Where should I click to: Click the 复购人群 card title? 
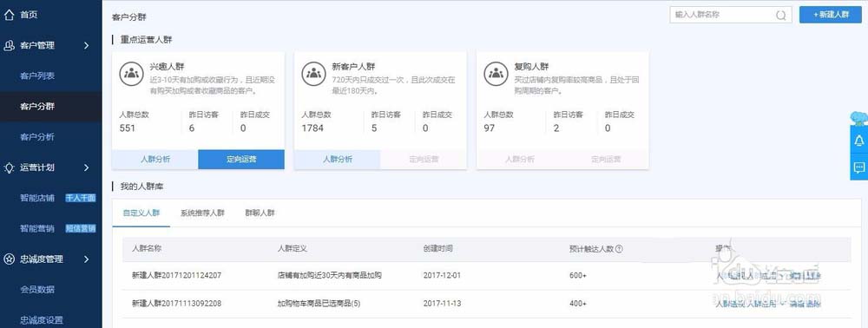tap(531, 67)
